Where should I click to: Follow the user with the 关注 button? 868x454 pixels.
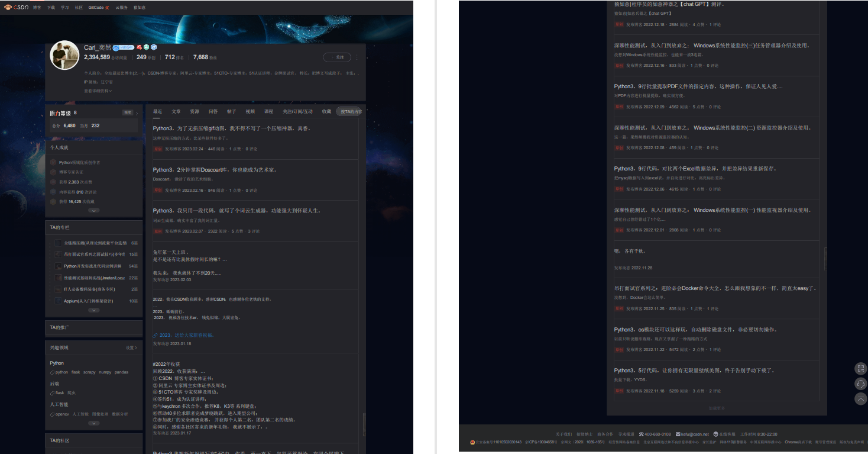tap(337, 57)
